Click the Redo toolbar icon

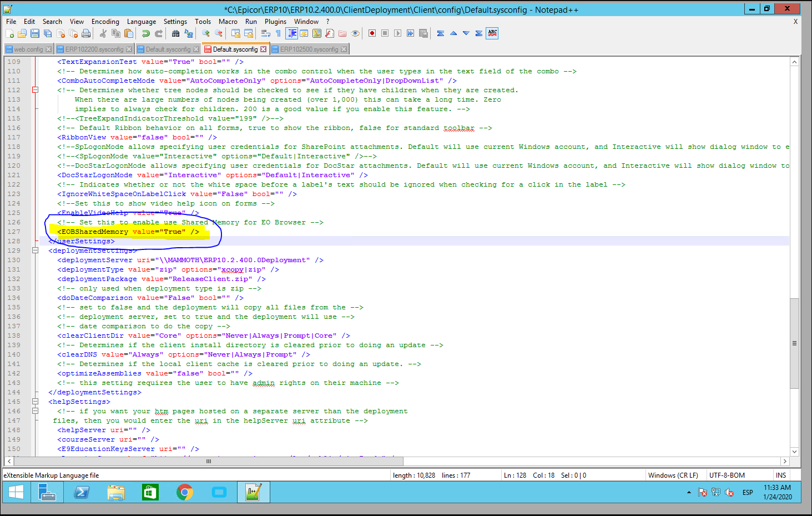click(x=159, y=33)
